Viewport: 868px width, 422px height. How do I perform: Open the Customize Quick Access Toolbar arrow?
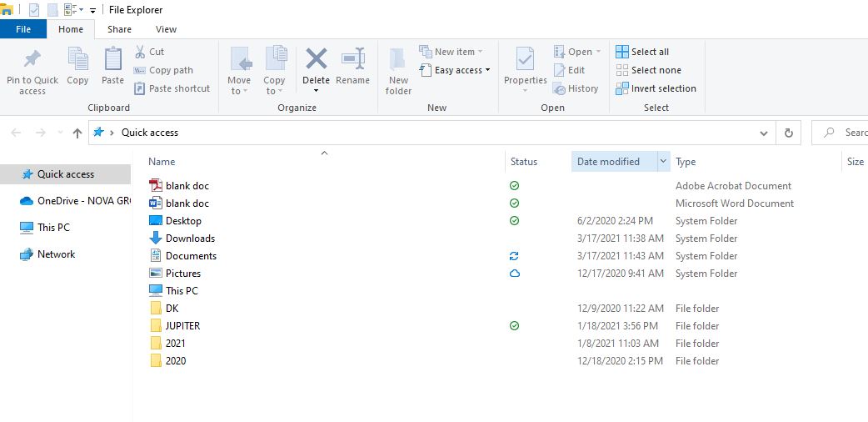pyautogui.click(x=92, y=11)
